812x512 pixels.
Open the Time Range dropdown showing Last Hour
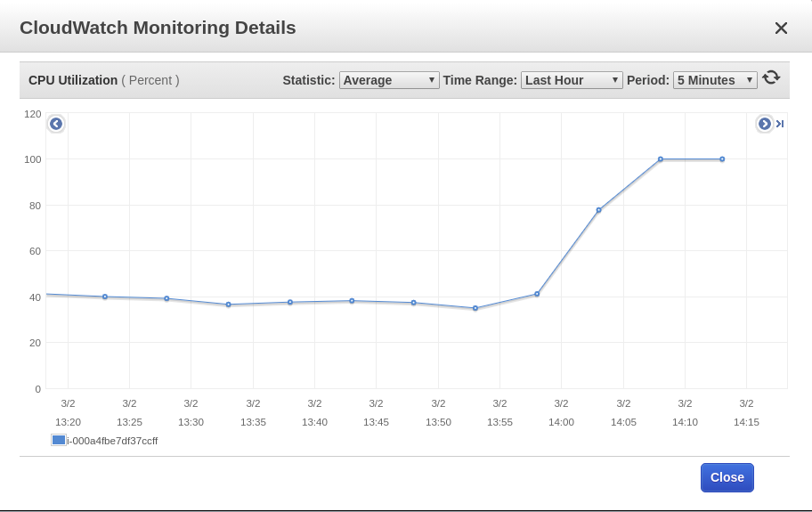pos(572,80)
